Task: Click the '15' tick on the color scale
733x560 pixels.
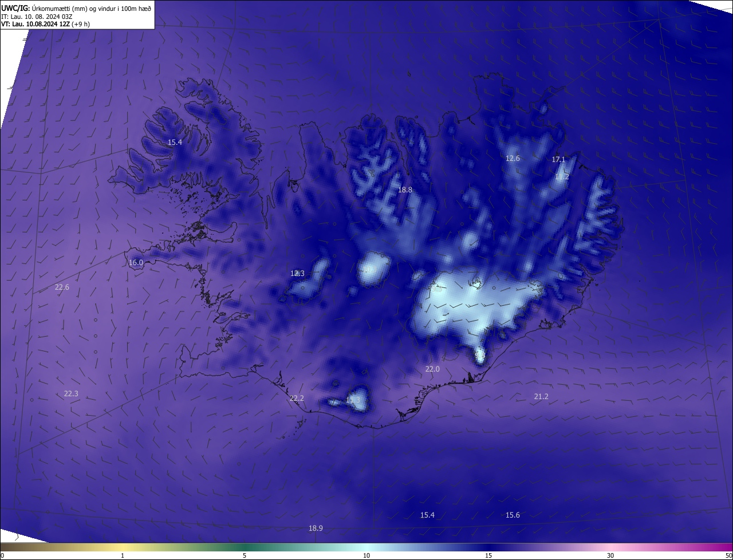Action: 488,555
